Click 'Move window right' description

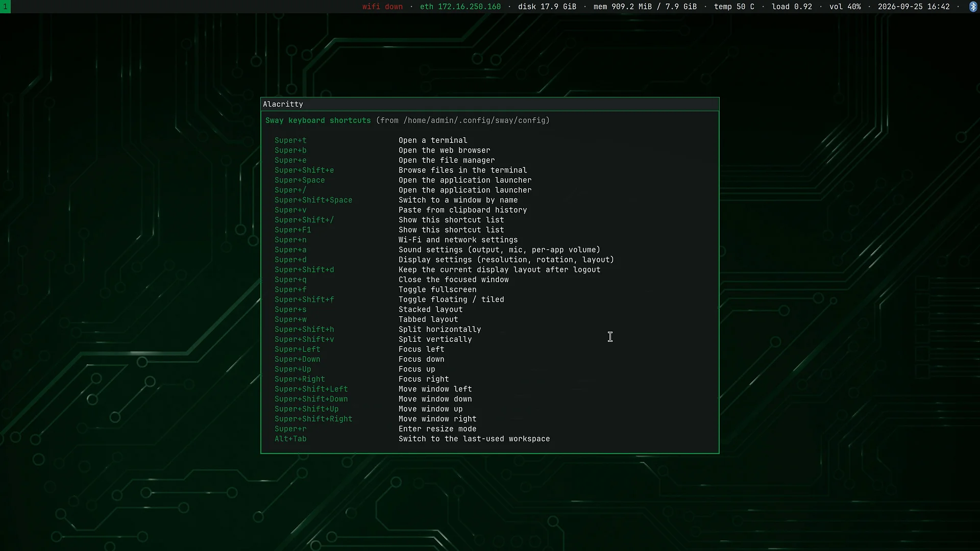coord(437,419)
